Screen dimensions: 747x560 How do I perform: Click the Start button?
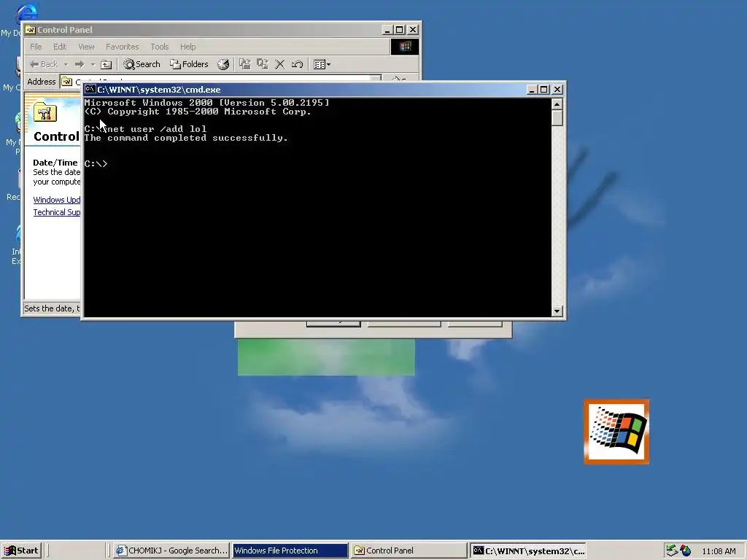coord(21,551)
